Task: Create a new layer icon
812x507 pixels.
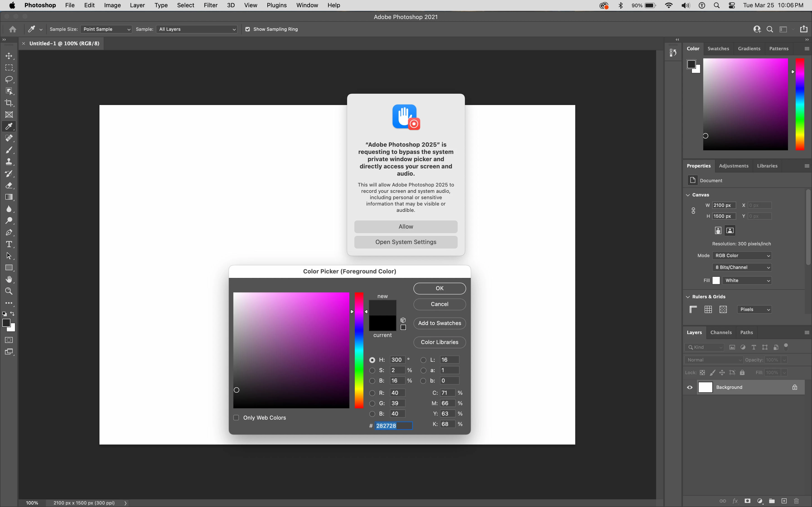Action: 784,501
